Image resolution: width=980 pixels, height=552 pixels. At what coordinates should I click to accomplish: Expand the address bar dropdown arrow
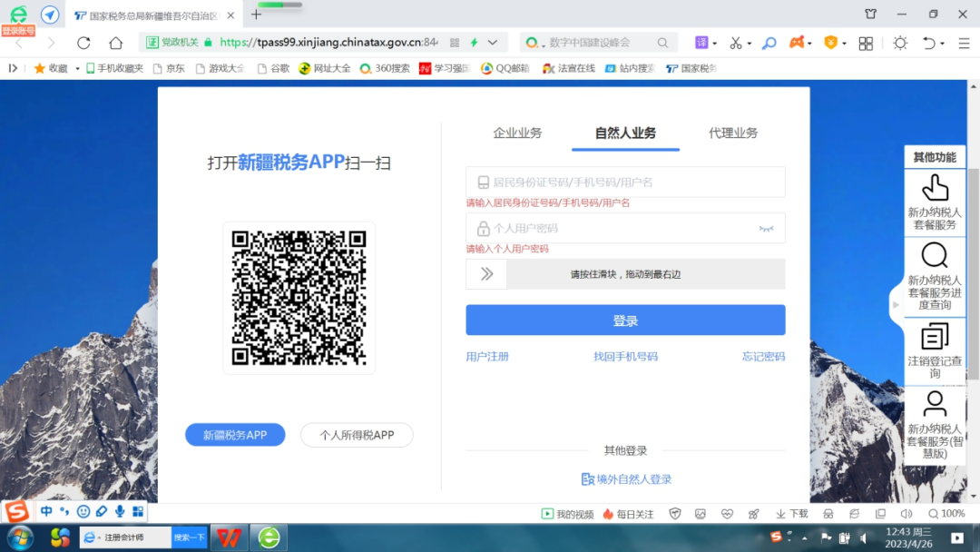pyautogui.click(x=493, y=43)
